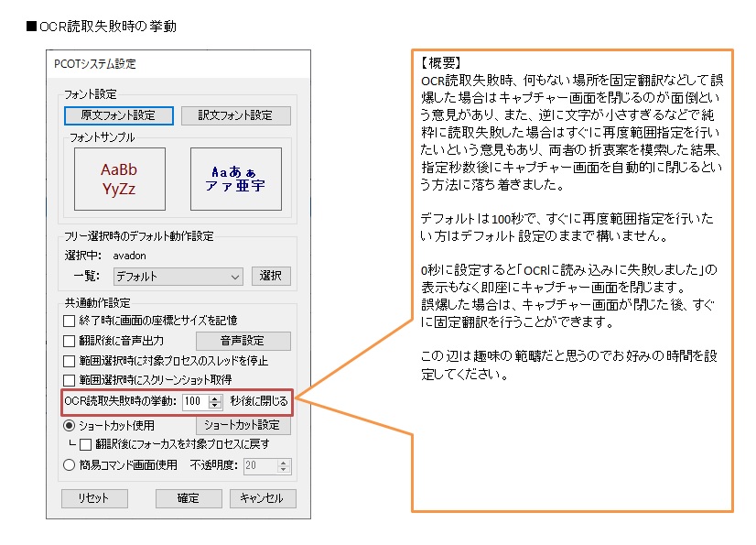Click the 不透明度 spinner down arrow
Image resolution: width=756 pixels, height=545 pixels.
tap(284, 470)
